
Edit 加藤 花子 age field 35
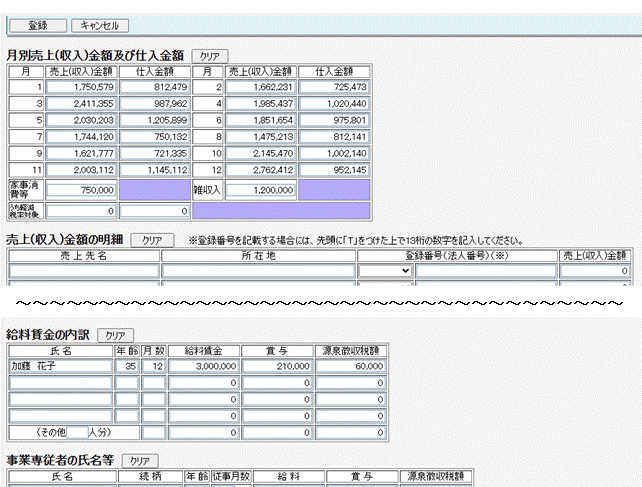(x=127, y=366)
